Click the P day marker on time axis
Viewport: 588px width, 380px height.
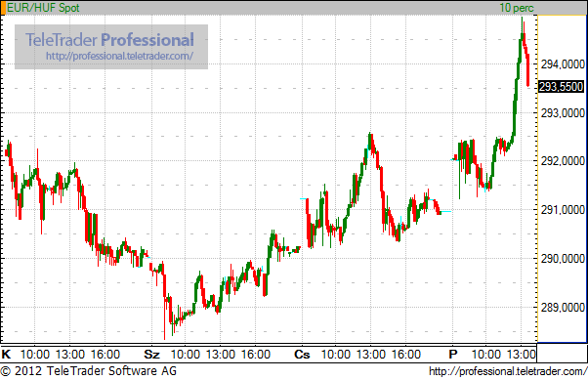pos(453,355)
